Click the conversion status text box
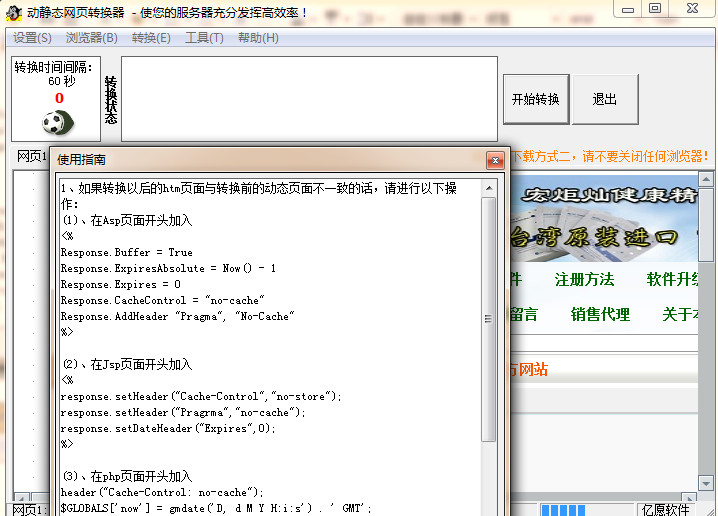718x516 pixels. (309, 98)
